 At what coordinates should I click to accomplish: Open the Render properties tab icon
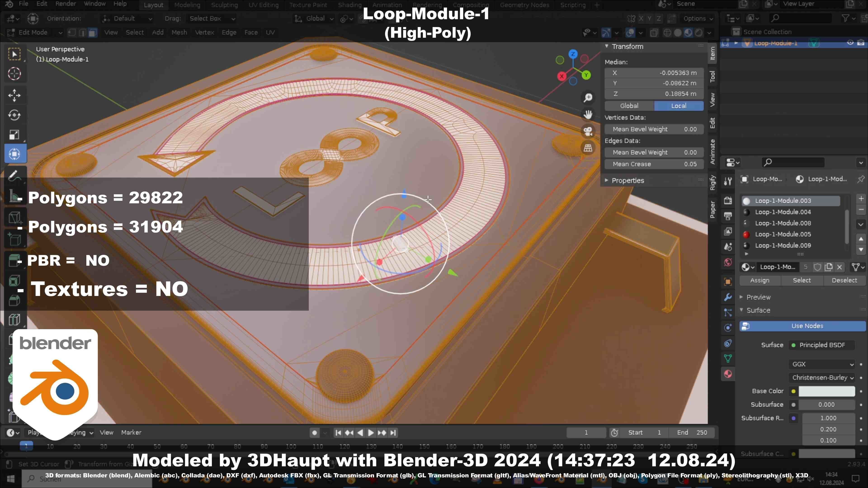(x=728, y=200)
